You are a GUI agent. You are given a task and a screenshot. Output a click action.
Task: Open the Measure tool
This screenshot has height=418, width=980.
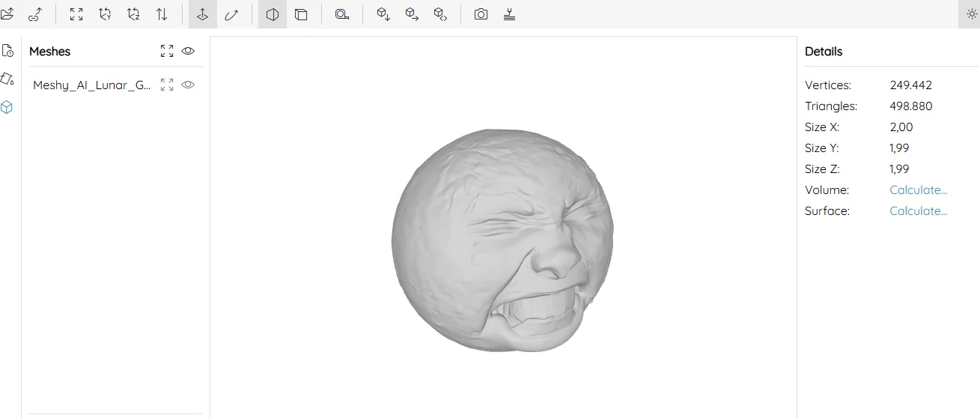(342, 14)
